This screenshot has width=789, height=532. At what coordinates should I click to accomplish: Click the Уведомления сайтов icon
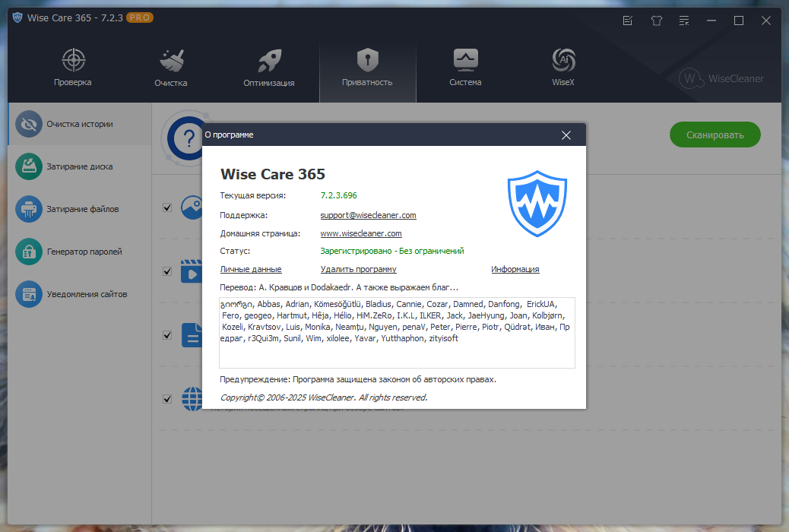pos(29,294)
